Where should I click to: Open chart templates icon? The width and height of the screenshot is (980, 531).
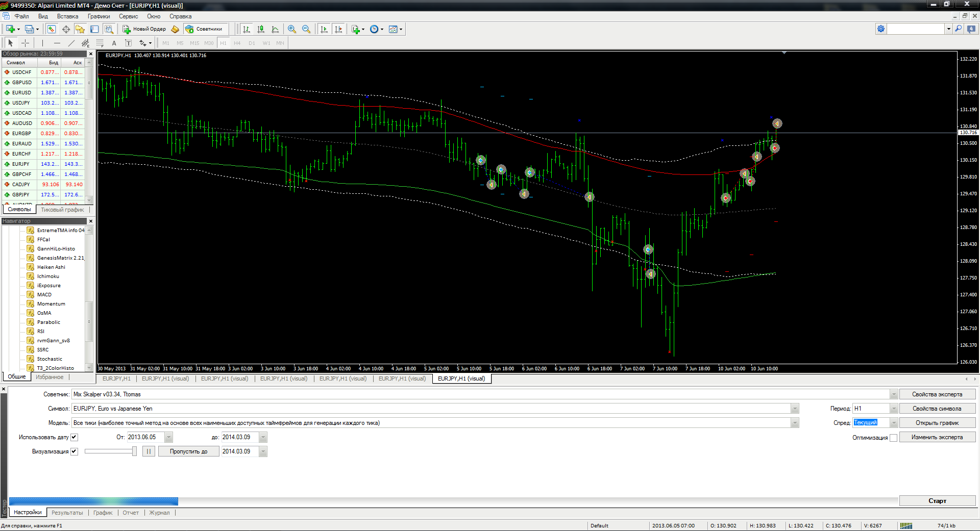point(393,29)
